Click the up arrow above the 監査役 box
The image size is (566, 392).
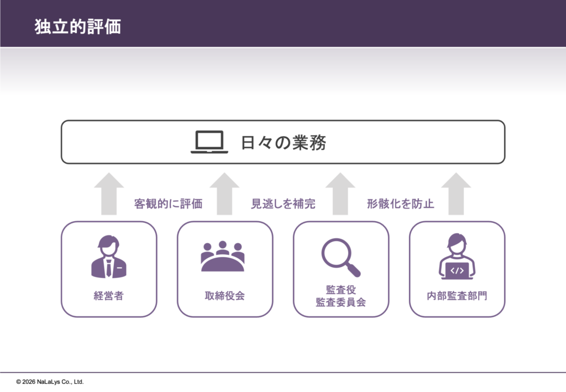tap(340, 194)
